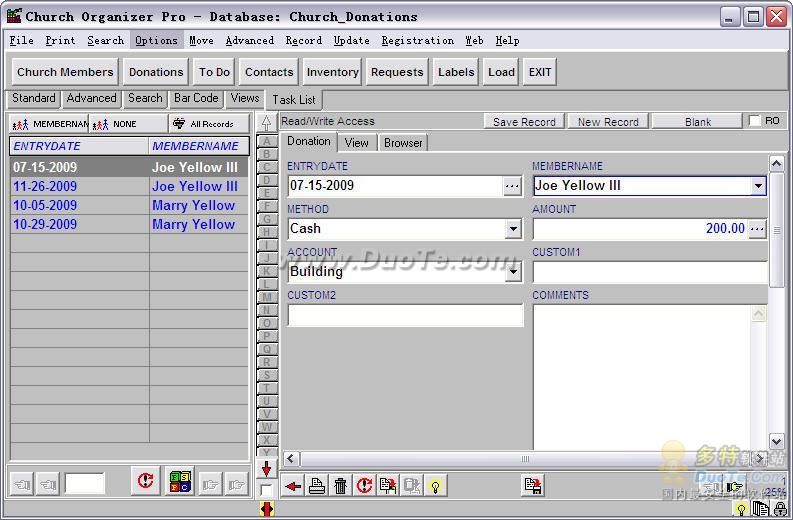
Task: Click the Donations button
Action: click(x=156, y=72)
